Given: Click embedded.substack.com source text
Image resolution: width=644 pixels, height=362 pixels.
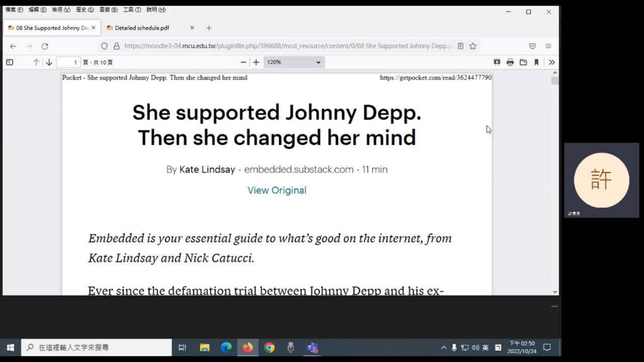Looking at the screenshot, I should (299, 170).
